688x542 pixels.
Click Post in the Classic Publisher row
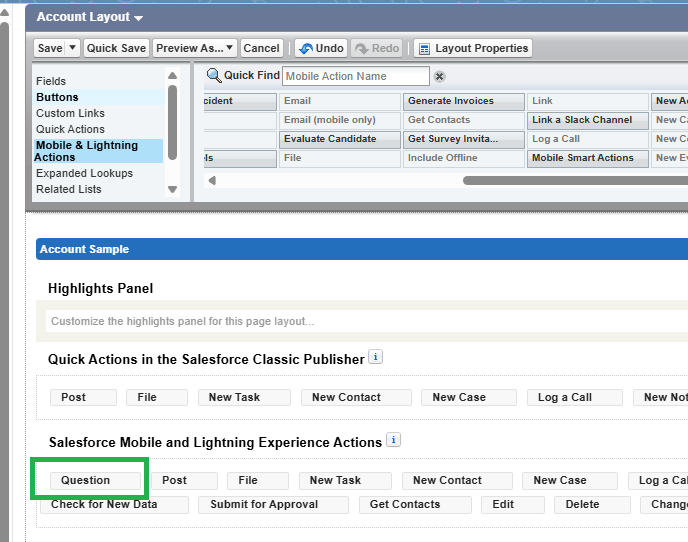(83, 397)
